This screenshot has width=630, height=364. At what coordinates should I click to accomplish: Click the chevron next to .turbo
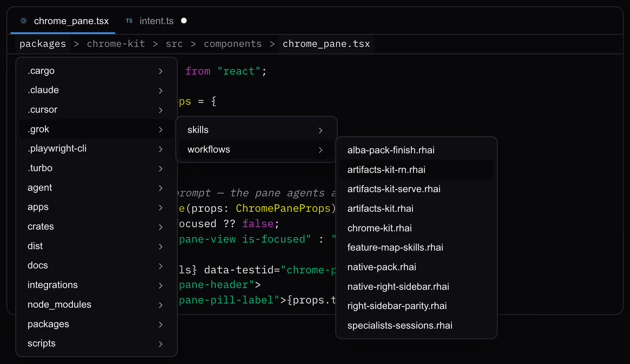pos(161,169)
